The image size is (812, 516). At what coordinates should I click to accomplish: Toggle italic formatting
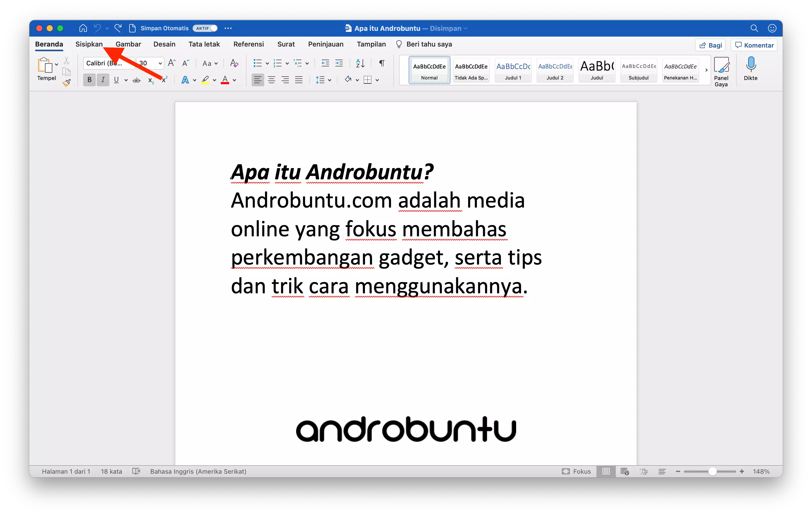click(103, 79)
